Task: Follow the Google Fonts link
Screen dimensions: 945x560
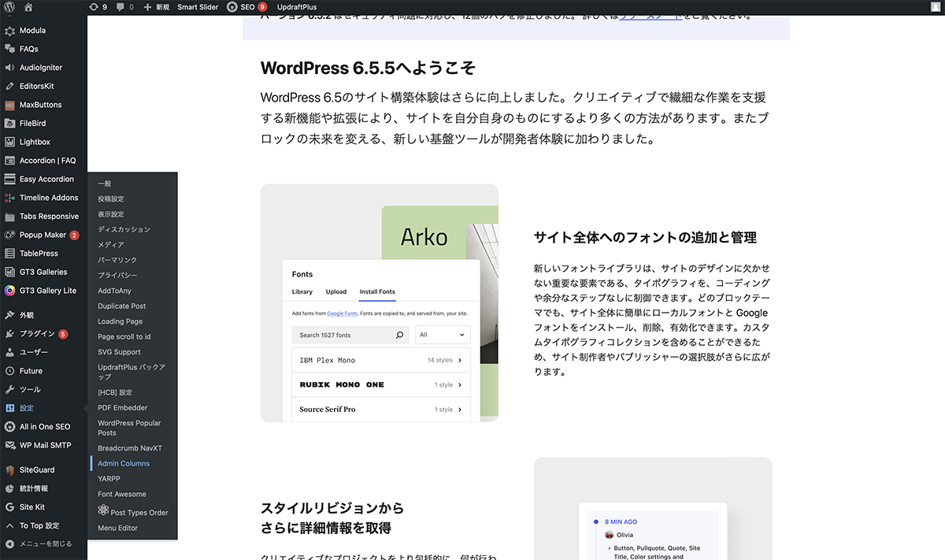Action: pyautogui.click(x=342, y=313)
